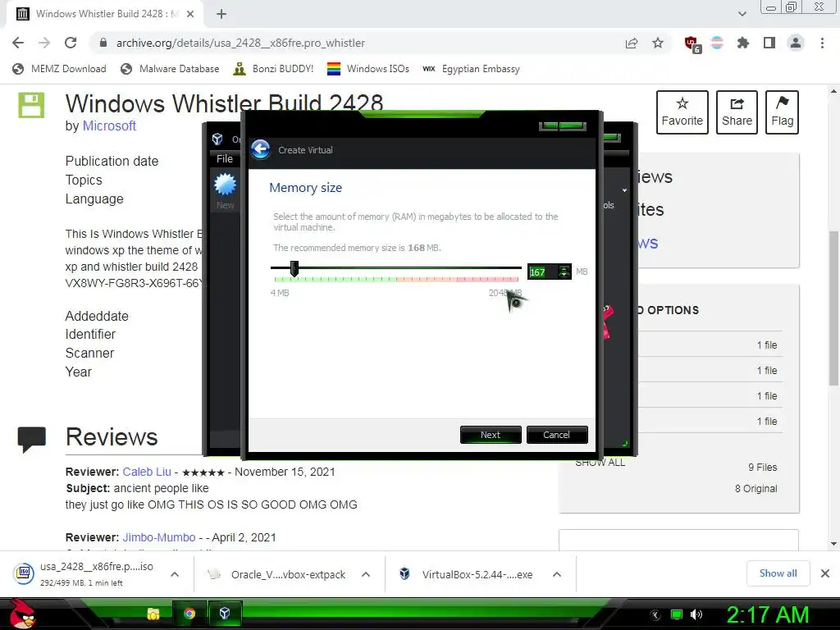Expand options for vbox-extpack download
This screenshot has height=630, width=840.
[x=366, y=574]
